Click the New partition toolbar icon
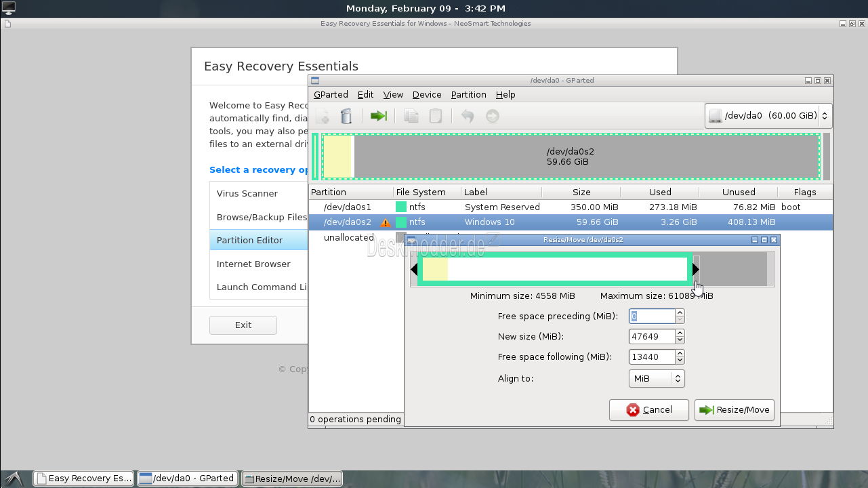 pyautogui.click(x=323, y=116)
